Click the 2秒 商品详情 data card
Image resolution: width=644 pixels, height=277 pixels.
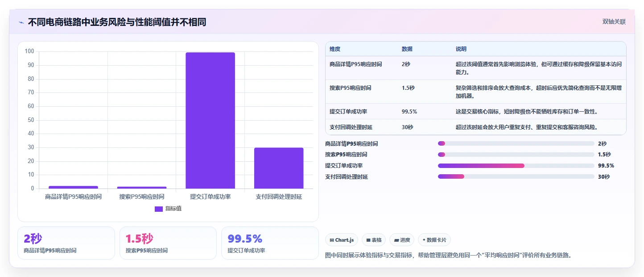[66, 243]
